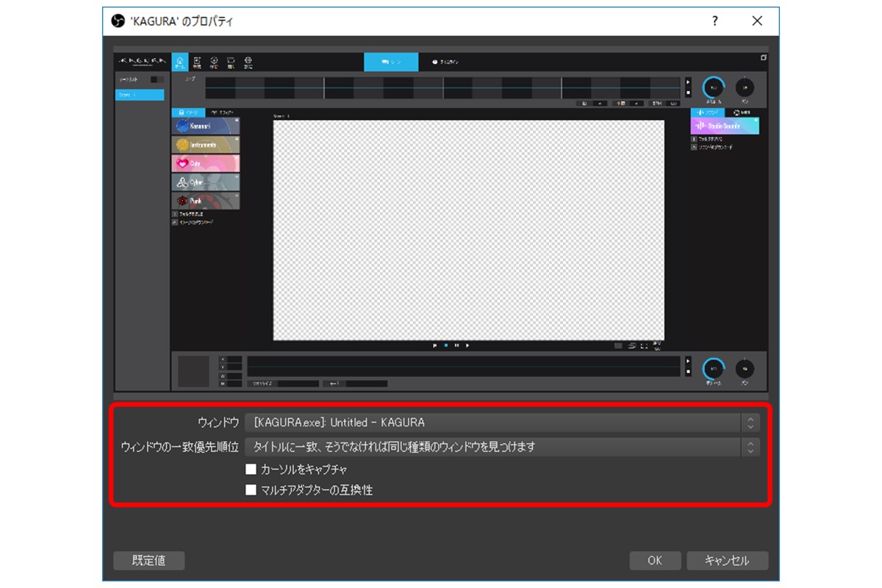Open the ウィンドウの一致優先順位 dropdown
Viewport: 882px width, 588px height.
point(502,446)
